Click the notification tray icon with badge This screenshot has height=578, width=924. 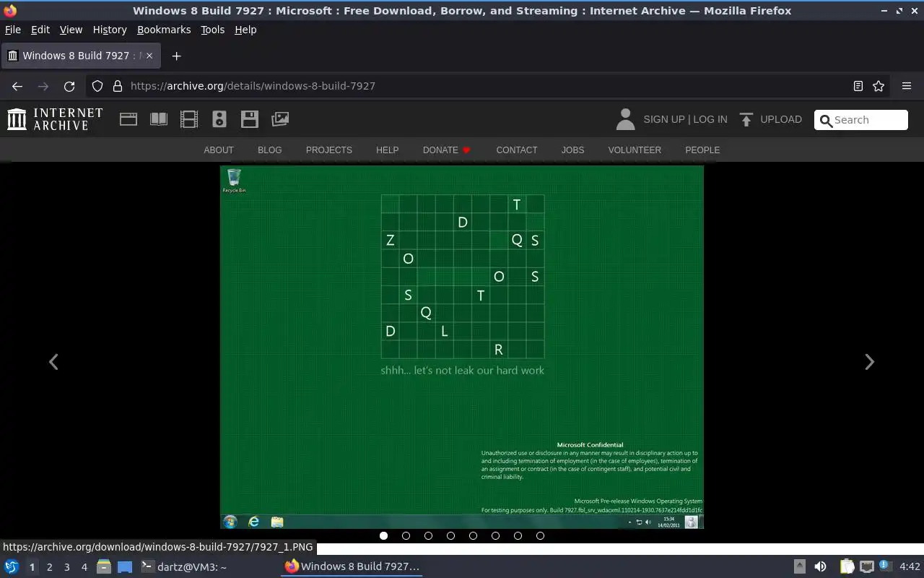point(885,566)
